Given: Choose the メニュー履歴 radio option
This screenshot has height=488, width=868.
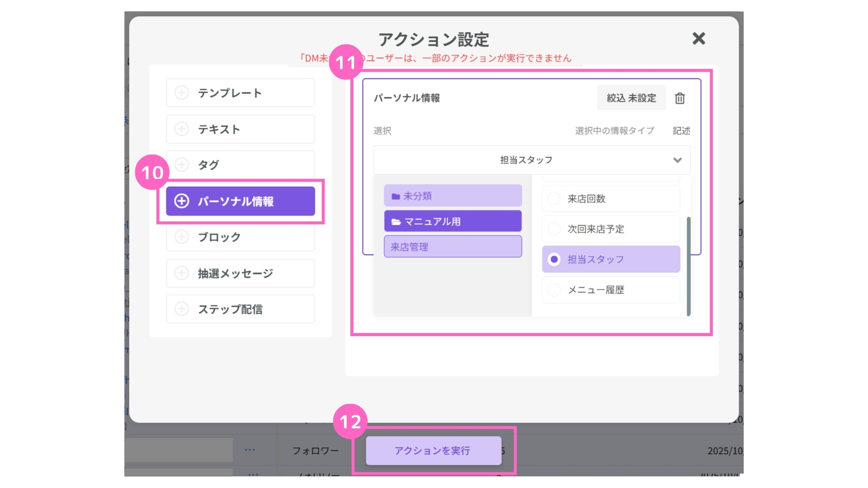Looking at the screenshot, I should pos(554,290).
